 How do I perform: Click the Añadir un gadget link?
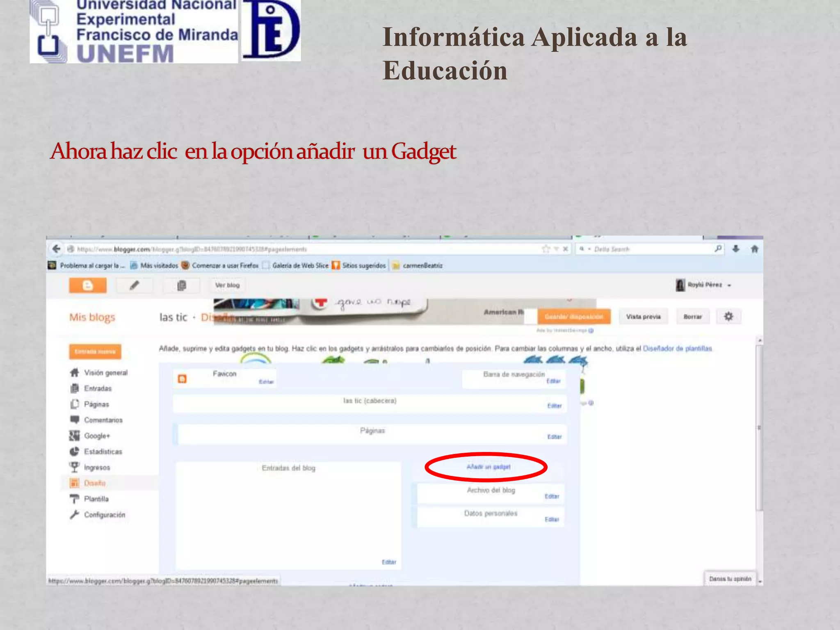click(488, 467)
